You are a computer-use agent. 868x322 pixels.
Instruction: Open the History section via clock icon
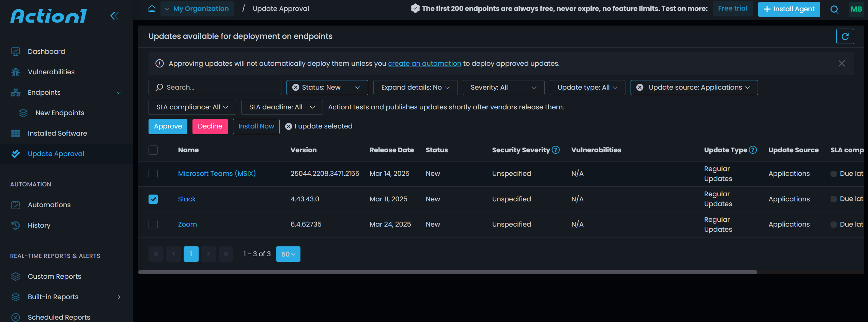pos(16,225)
